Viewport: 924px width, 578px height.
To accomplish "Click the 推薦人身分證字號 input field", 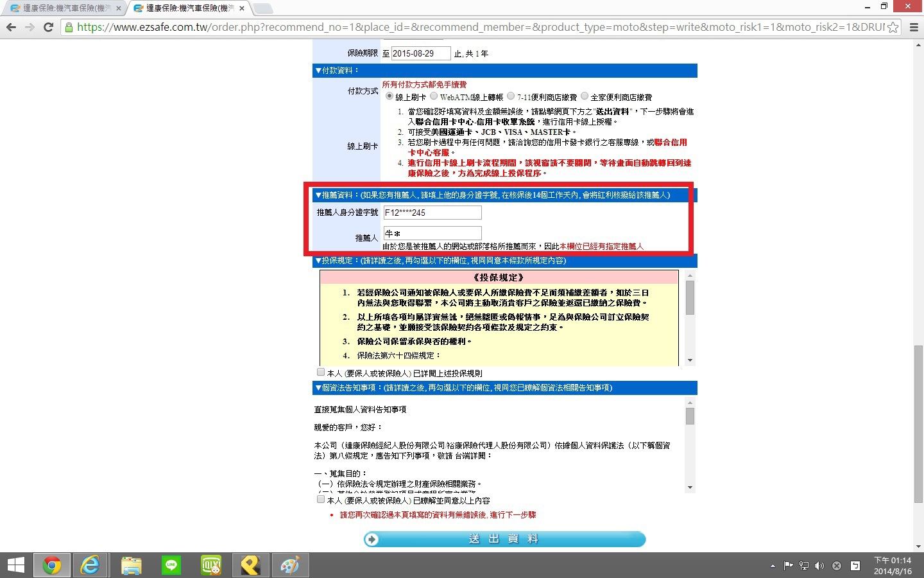I will [432, 213].
